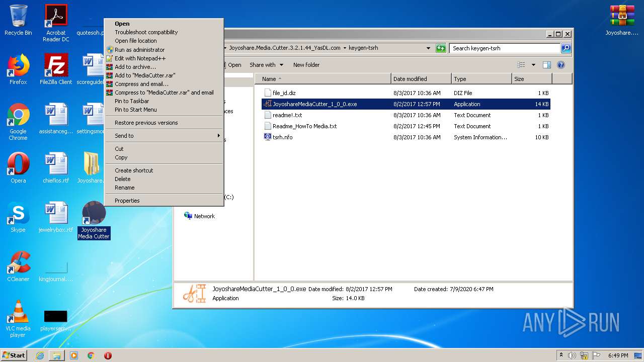This screenshot has width=644, height=362.
Task: Sort by Date modified column header
Action: [421, 79]
